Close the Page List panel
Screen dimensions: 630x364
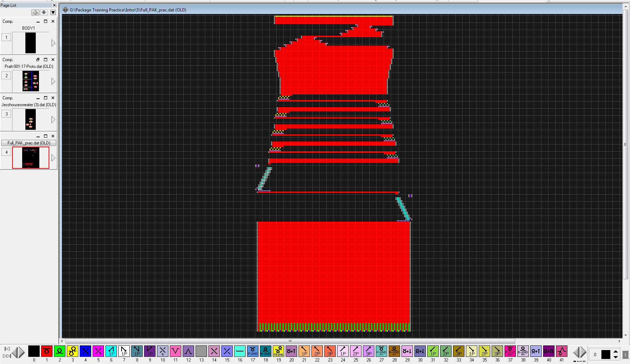54,5
